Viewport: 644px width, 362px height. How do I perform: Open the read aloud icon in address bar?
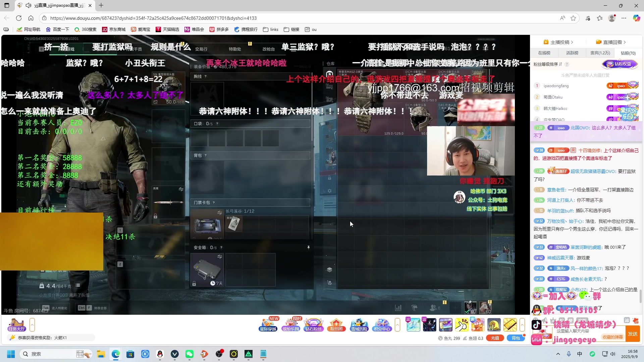562,18
